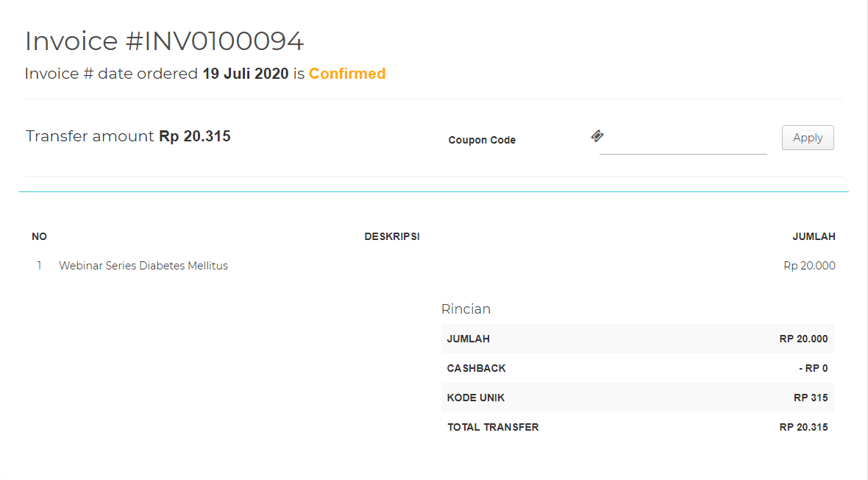Screen dimensions: 868x480
Task: Click the DESKRIPSI column header
Action: (392, 236)
